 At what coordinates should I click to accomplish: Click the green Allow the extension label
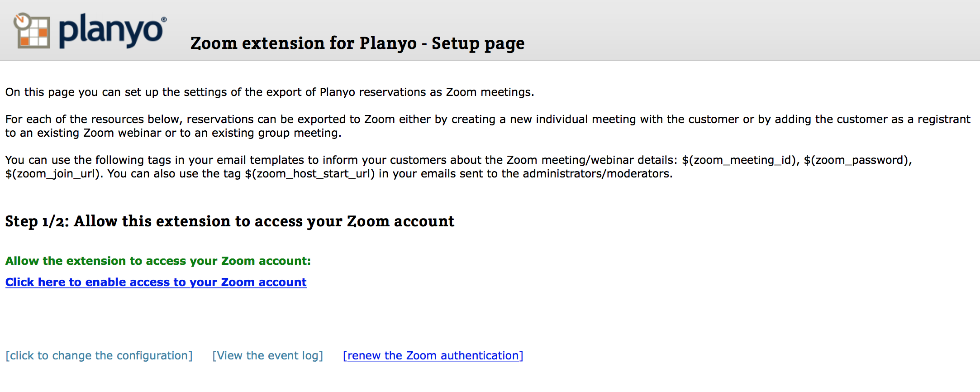pyautogui.click(x=158, y=261)
